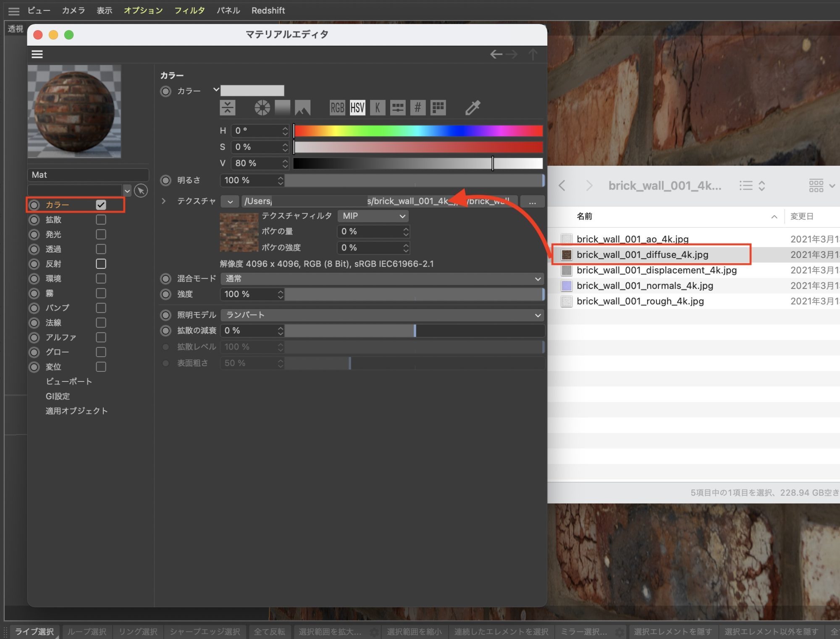Image resolution: width=840 pixels, height=639 pixels.
Task: Select the color wheel mode icon
Action: (x=262, y=108)
